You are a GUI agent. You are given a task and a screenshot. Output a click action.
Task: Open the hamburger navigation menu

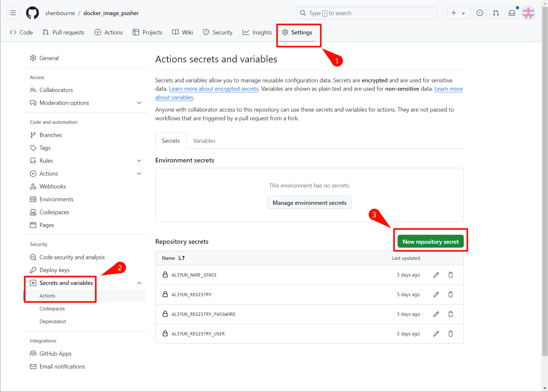[x=13, y=13]
